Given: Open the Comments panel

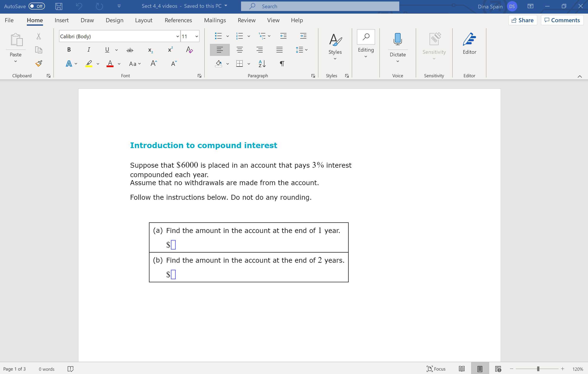Looking at the screenshot, I should pyautogui.click(x=562, y=20).
